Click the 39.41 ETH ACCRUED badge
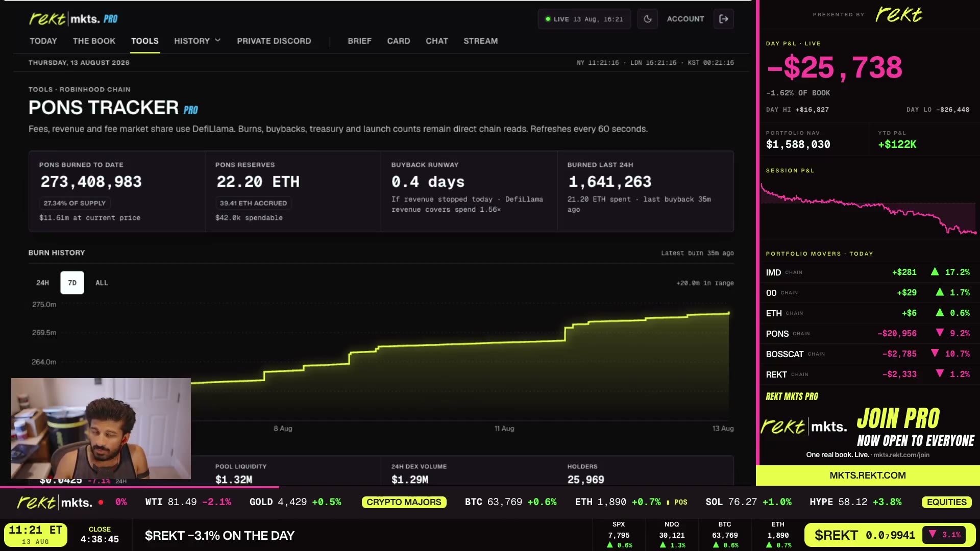Image resolution: width=980 pixels, height=551 pixels. click(x=253, y=203)
